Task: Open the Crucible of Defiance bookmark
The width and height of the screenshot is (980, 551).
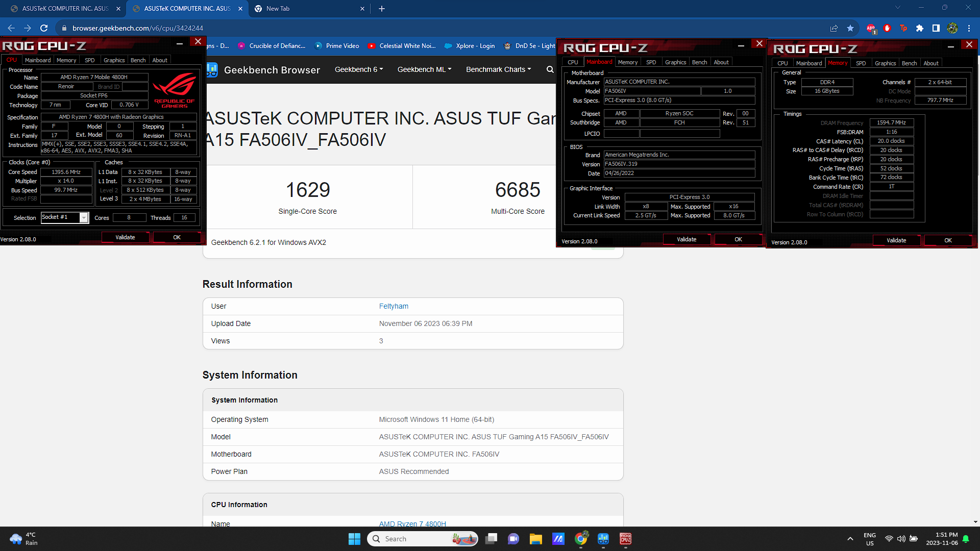Action: [272, 46]
